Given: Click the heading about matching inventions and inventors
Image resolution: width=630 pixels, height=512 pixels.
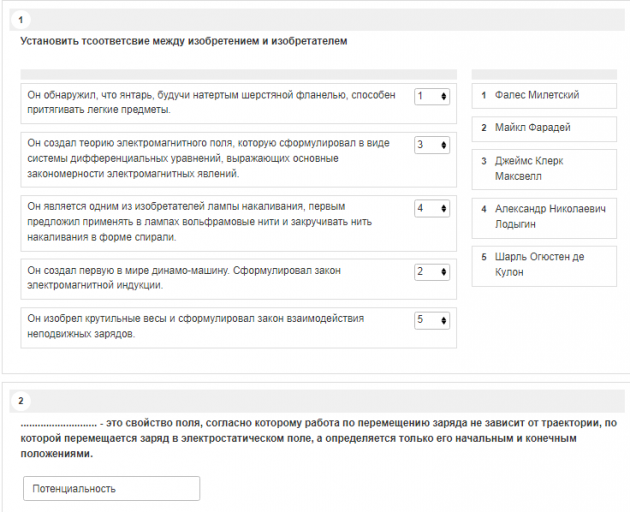Looking at the screenshot, I should (183, 41).
